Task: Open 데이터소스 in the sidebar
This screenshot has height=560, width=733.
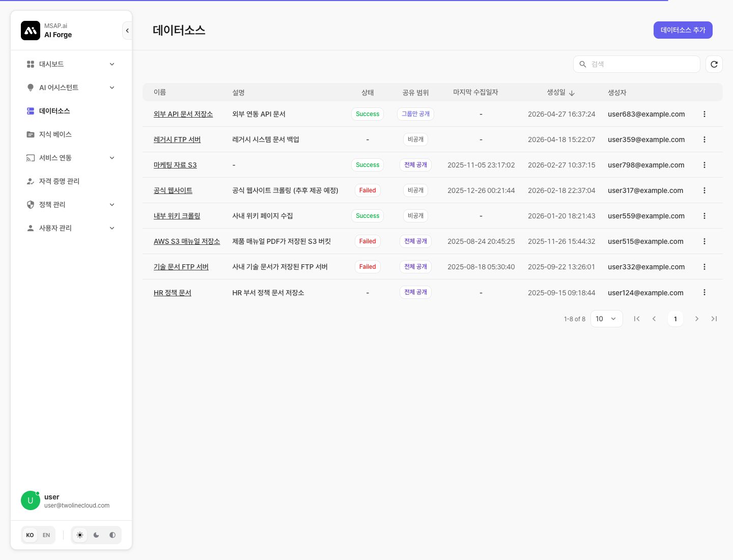Action: [x=71, y=111]
